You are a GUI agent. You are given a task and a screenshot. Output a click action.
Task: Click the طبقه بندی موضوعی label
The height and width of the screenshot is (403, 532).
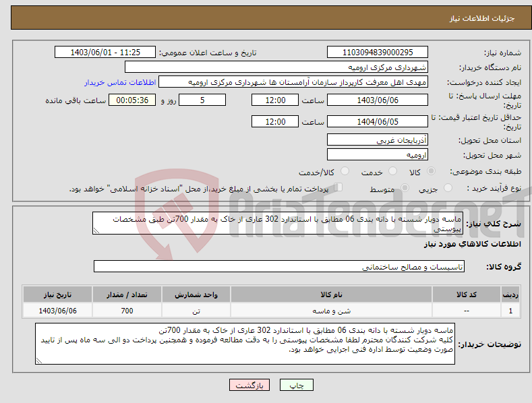pos(485,172)
